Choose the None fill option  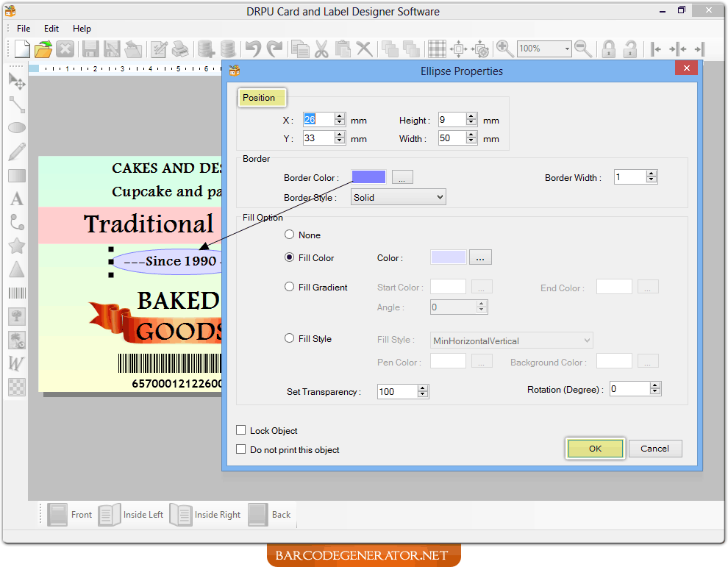[289, 235]
